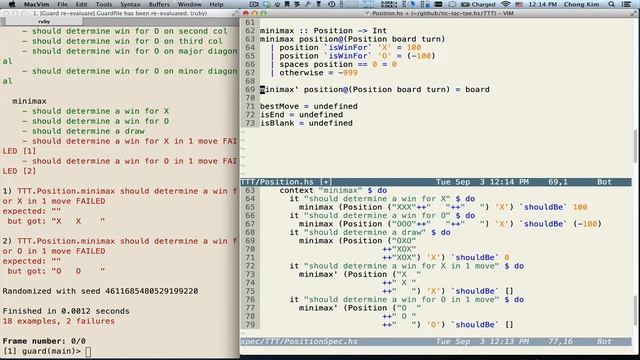
Task: Click 'Finished in 0.0012 seconds' text
Action: [66, 311]
